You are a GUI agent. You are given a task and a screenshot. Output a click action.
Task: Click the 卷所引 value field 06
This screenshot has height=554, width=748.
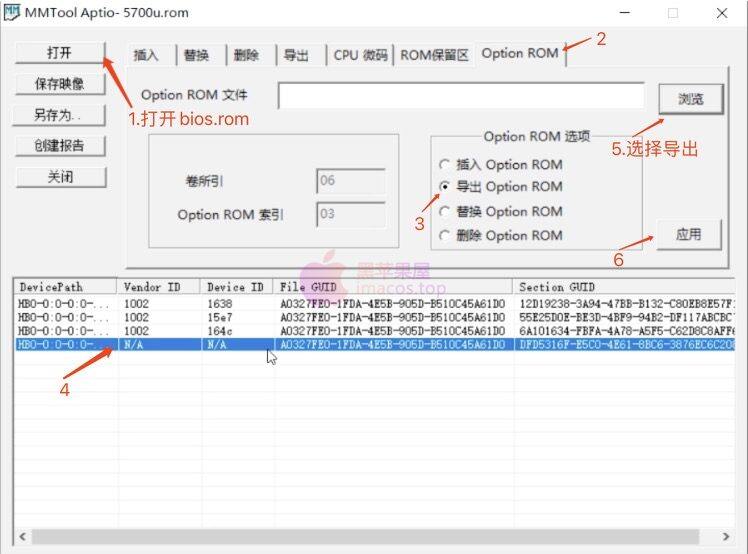pos(351,181)
